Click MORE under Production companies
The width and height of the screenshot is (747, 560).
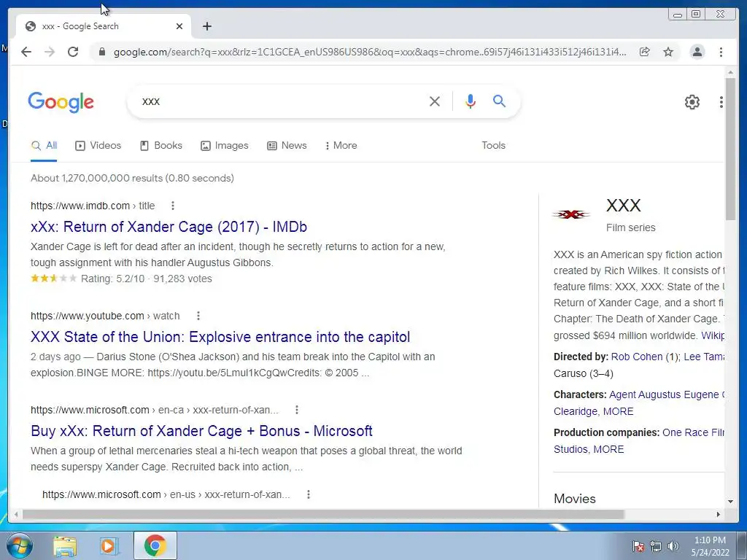click(x=608, y=449)
